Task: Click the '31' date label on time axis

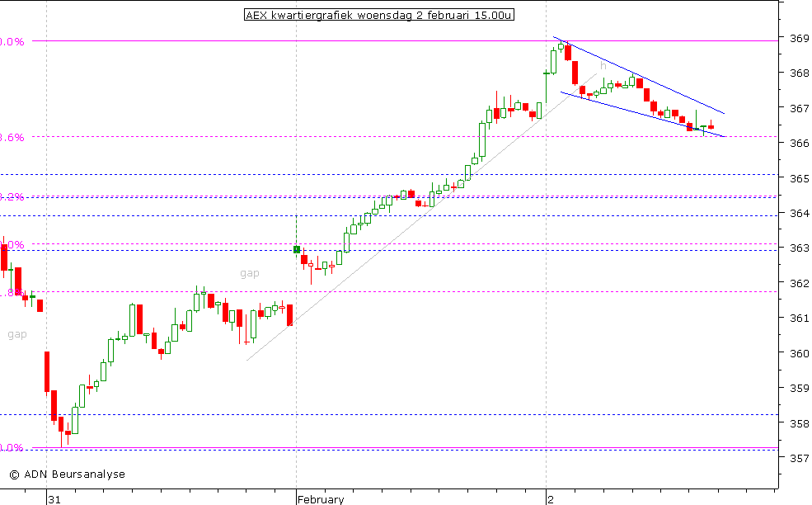Action: click(x=54, y=499)
